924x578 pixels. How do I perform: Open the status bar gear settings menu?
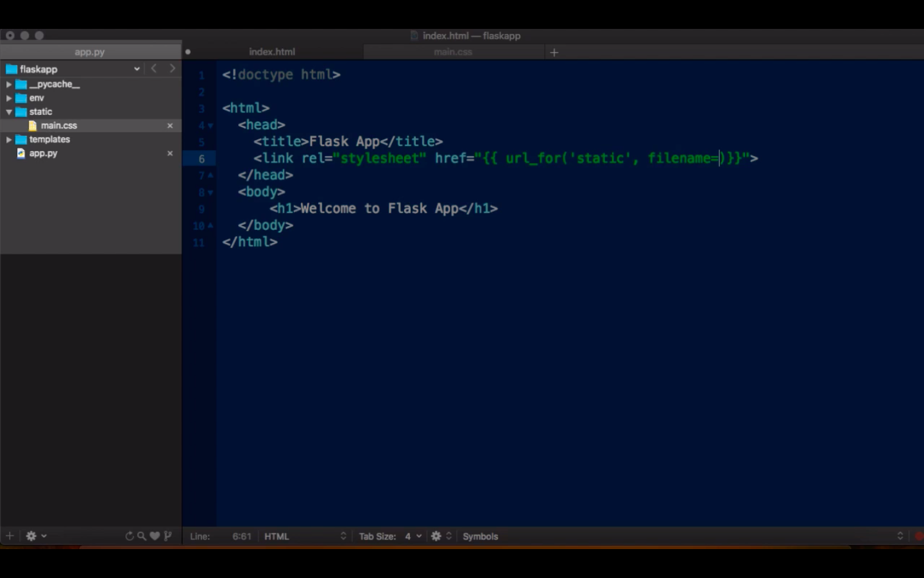(x=441, y=536)
